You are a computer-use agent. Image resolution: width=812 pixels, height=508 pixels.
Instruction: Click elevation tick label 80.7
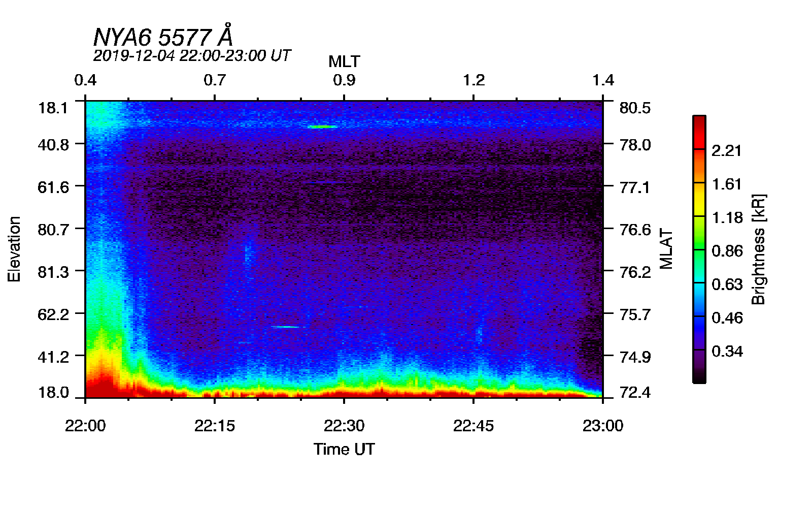point(53,230)
